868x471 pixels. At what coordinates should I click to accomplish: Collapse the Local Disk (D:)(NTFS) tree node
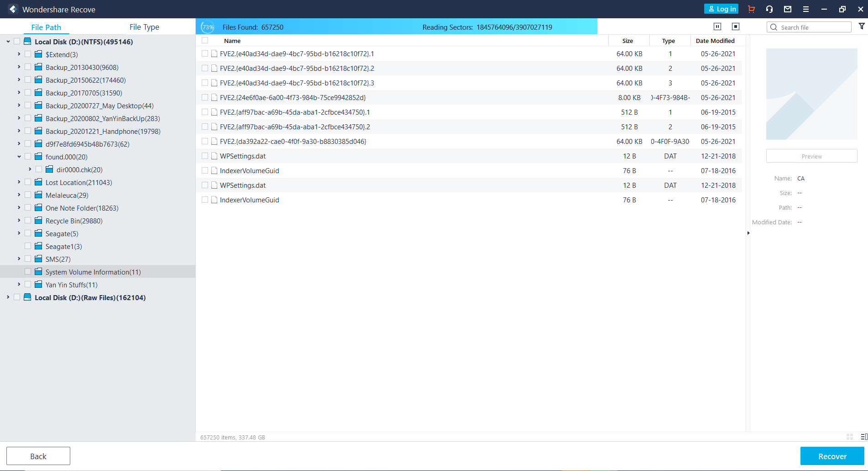(8, 41)
